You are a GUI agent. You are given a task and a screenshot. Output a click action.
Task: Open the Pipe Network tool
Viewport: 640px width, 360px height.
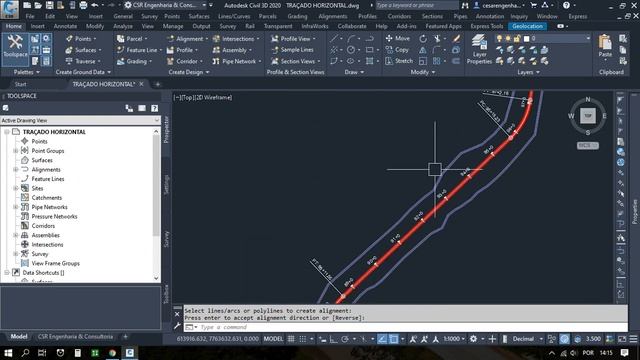[x=237, y=61]
